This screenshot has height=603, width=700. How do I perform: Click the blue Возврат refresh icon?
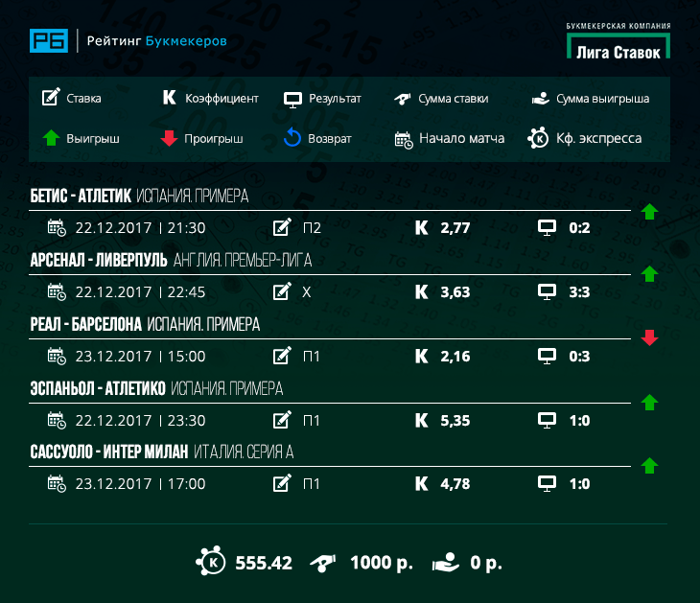pos(292,137)
